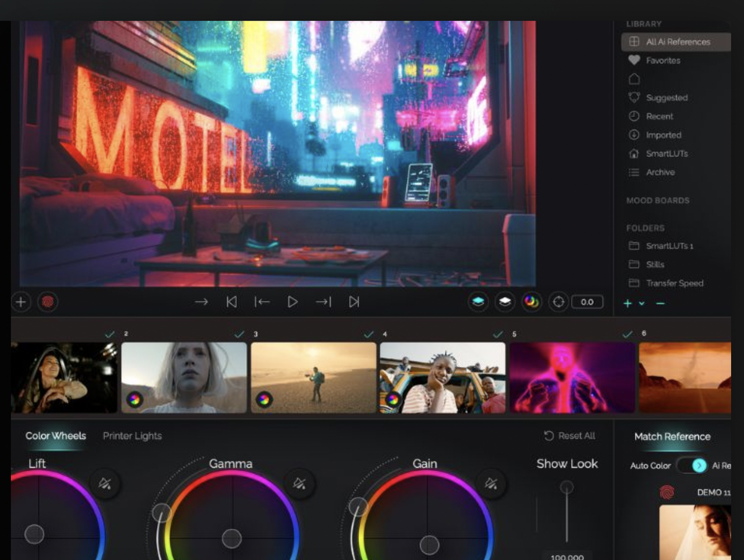Switch to the Color Wheels tab

click(x=56, y=436)
